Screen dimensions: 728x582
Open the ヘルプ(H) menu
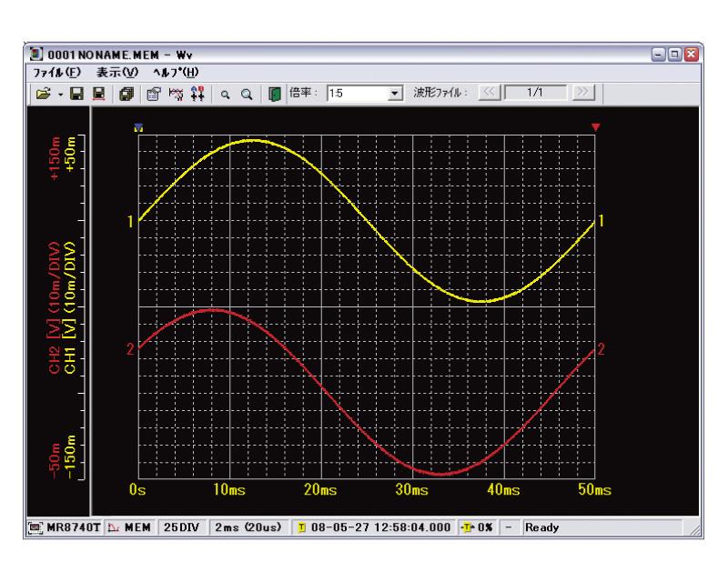click(x=175, y=73)
